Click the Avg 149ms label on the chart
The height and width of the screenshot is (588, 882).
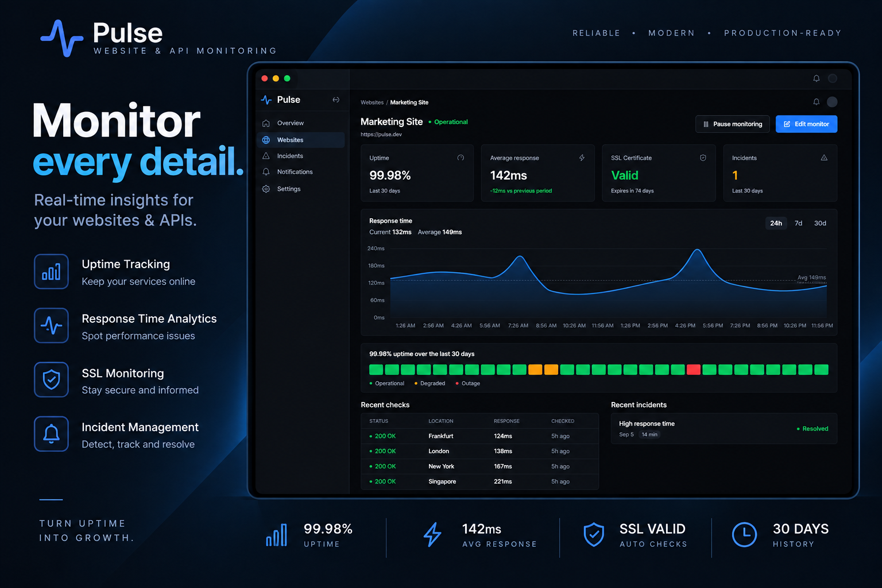[811, 277]
